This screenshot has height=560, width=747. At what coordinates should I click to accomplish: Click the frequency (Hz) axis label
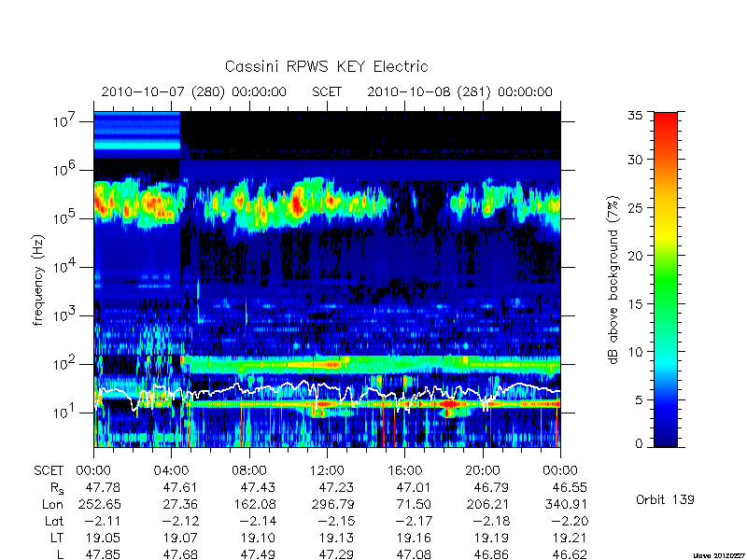point(38,281)
